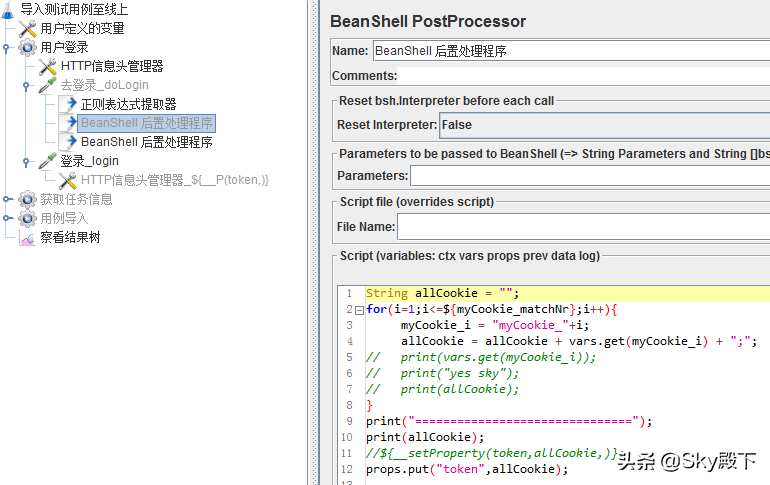Click the chart icon beside 察看结果树

[28, 238]
